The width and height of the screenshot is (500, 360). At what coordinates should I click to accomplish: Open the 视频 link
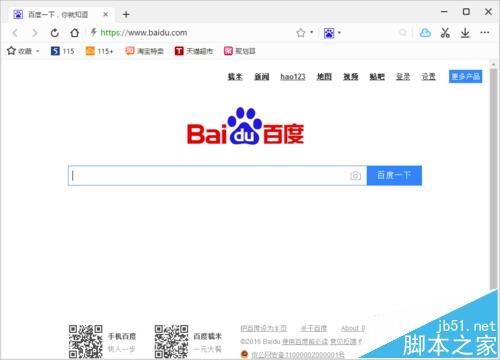click(x=351, y=77)
